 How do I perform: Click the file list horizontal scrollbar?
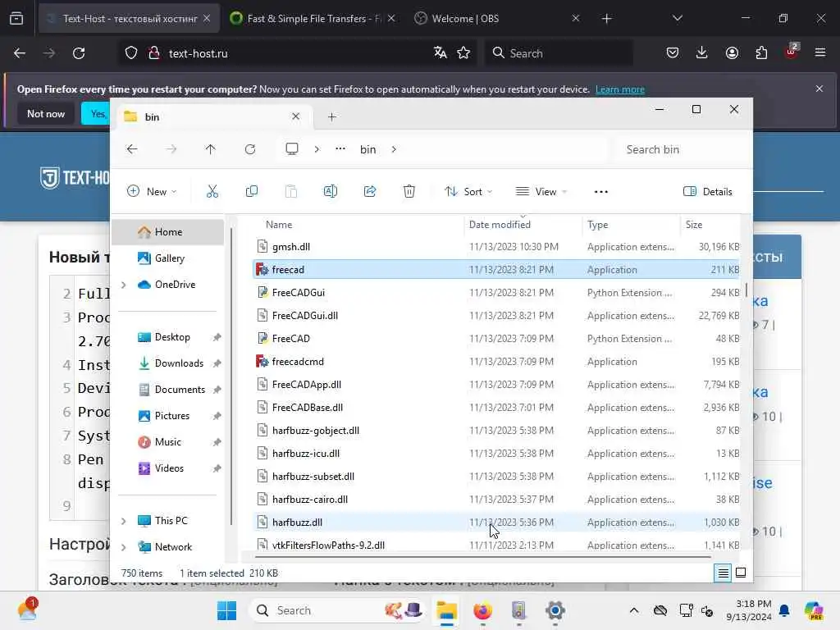tap(482, 557)
